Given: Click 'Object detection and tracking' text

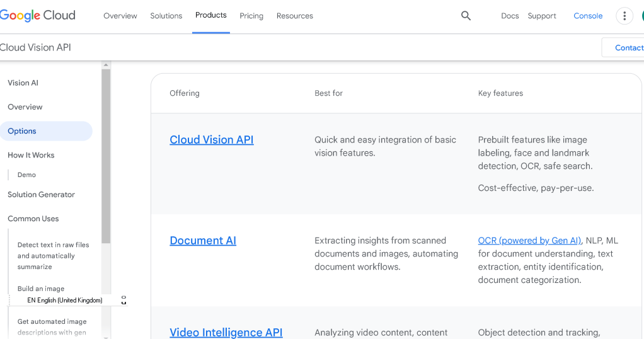Looking at the screenshot, I should (x=539, y=333).
